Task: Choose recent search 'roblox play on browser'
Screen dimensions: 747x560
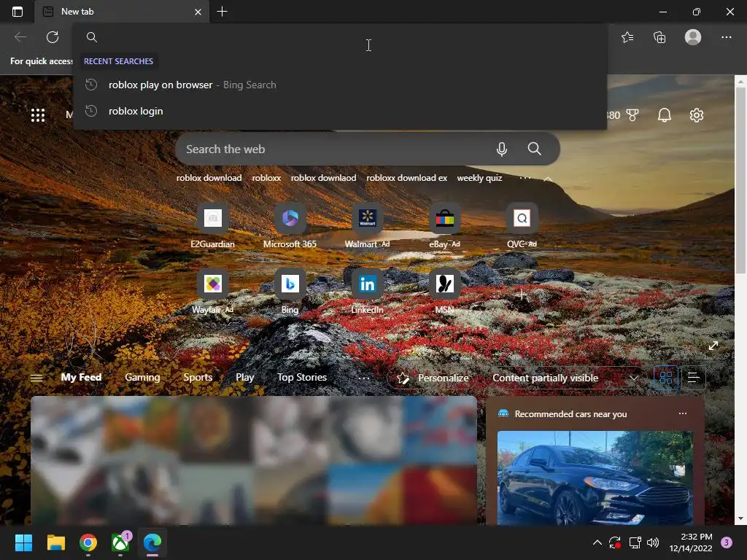Action: pos(340,85)
